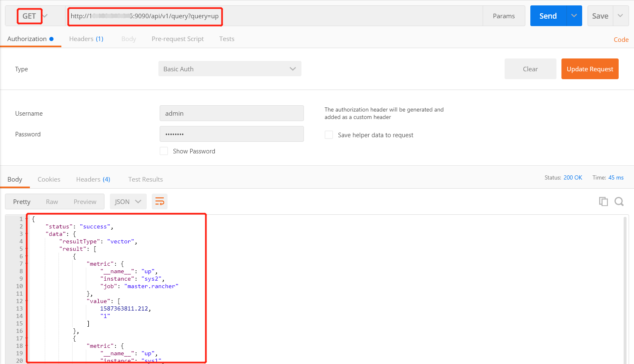Collapse the result array in the response
This screenshot has height=364, width=634.
coord(26,248)
